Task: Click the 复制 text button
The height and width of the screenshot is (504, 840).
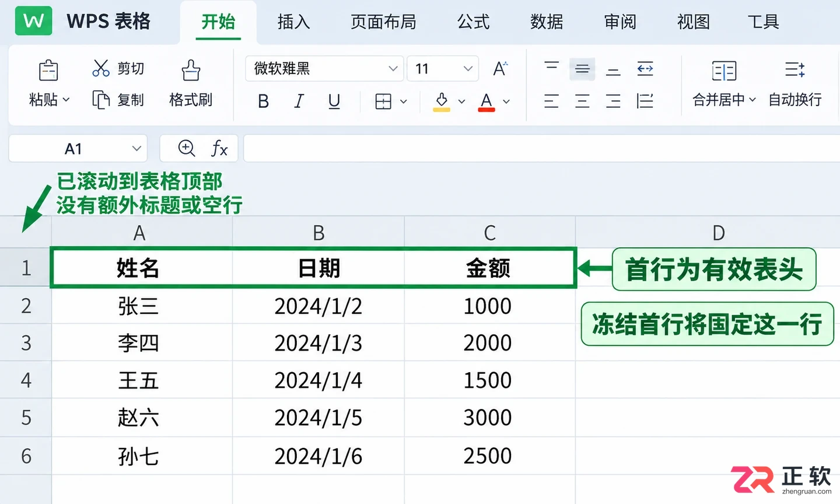Action: [x=131, y=100]
